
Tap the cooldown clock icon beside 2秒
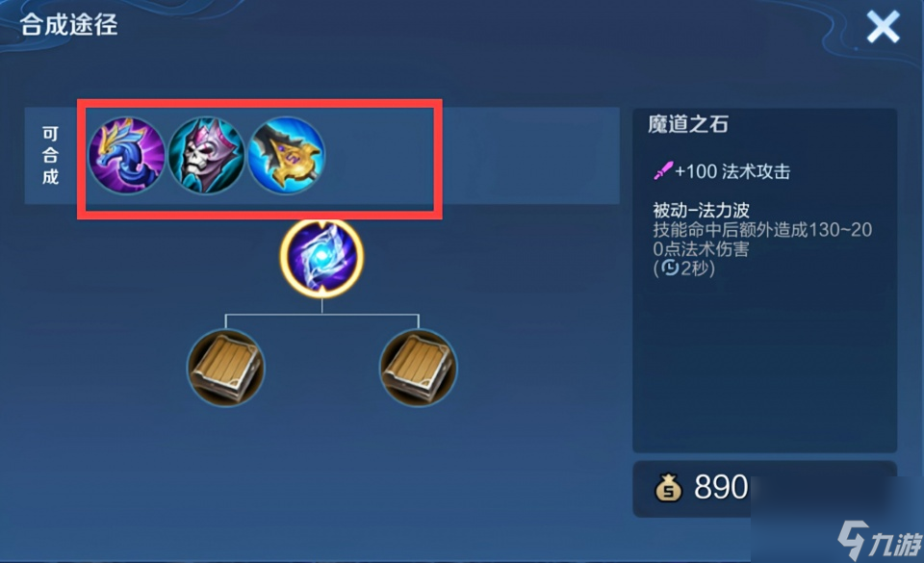coord(671,268)
